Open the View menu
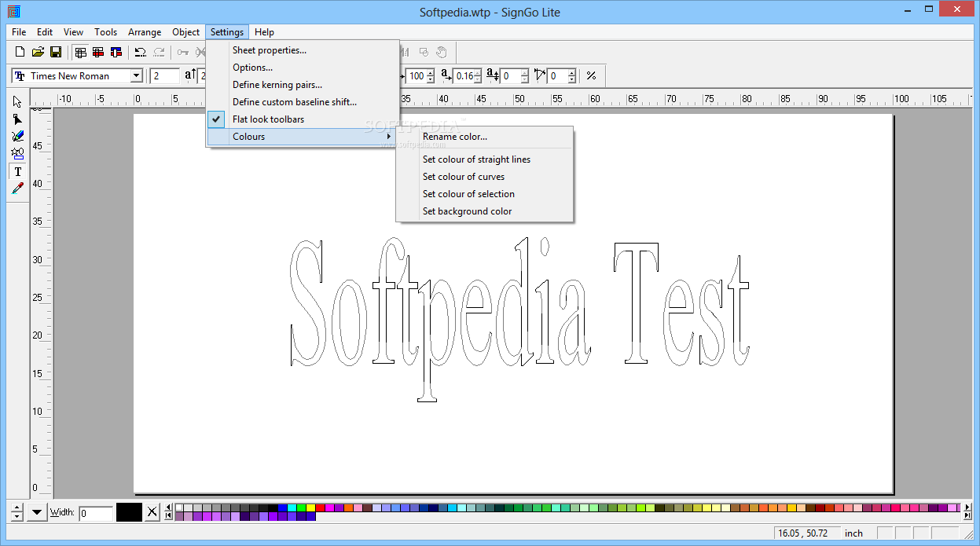The image size is (980, 546). (73, 32)
